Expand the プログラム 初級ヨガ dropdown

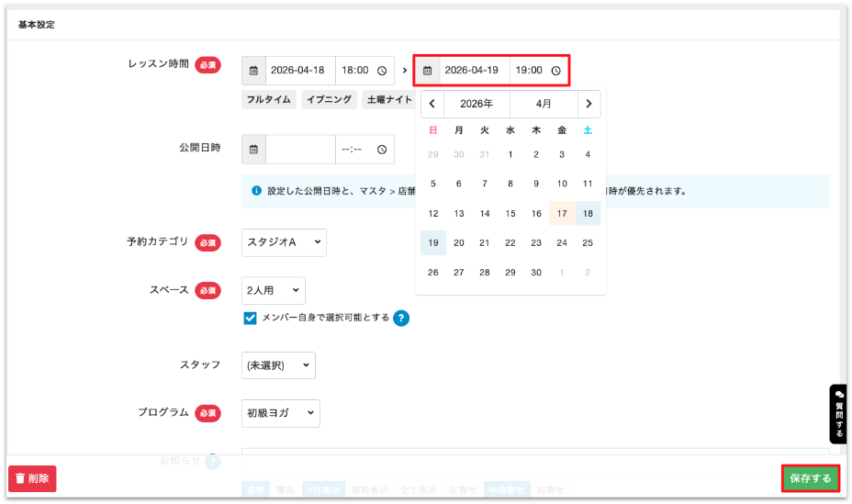pyautogui.click(x=281, y=413)
